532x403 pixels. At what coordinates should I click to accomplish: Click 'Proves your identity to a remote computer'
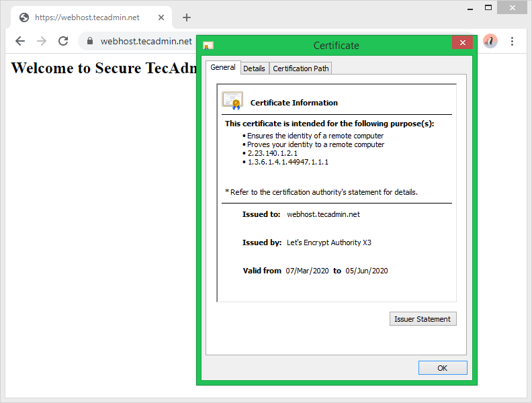316,144
